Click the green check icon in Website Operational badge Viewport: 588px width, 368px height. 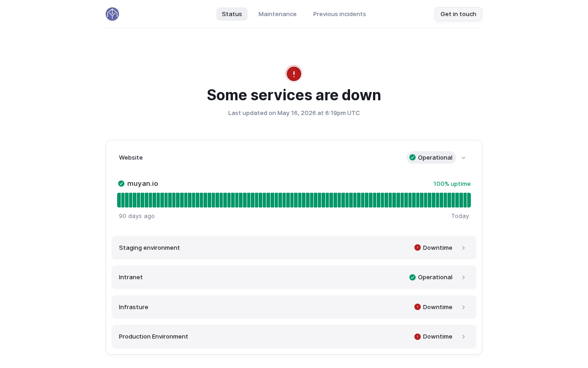point(413,157)
